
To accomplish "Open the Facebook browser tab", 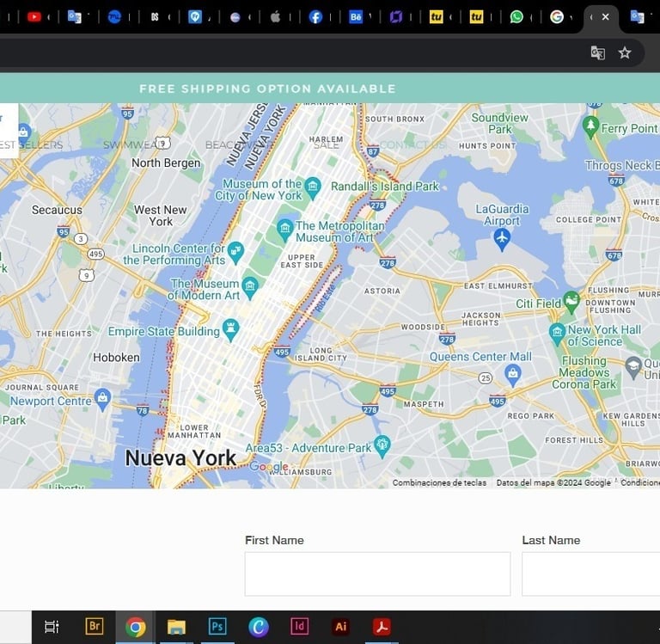I will (x=315, y=17).
